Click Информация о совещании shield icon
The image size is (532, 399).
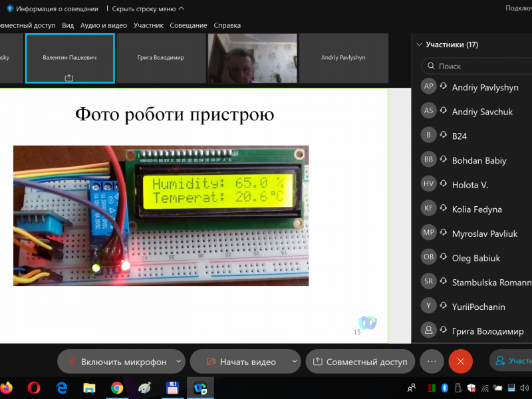coord(10,9)
